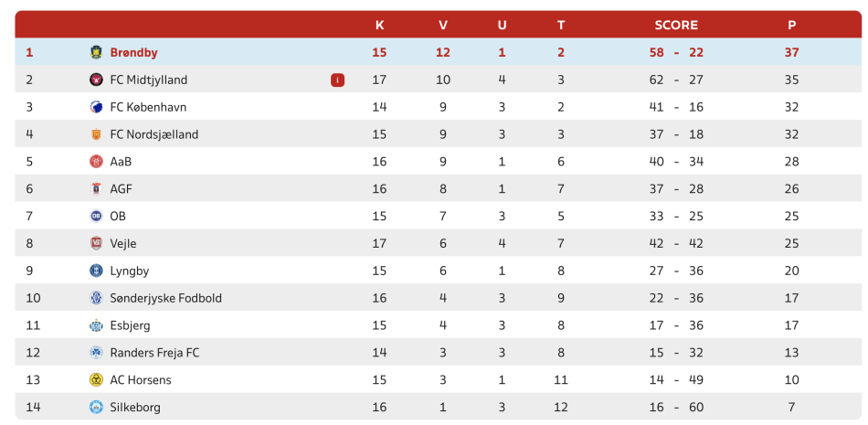The image size is (868, 425).
Task: Click the red info icon beside FC Midtjylland
Action: click(x=337, y=80)
